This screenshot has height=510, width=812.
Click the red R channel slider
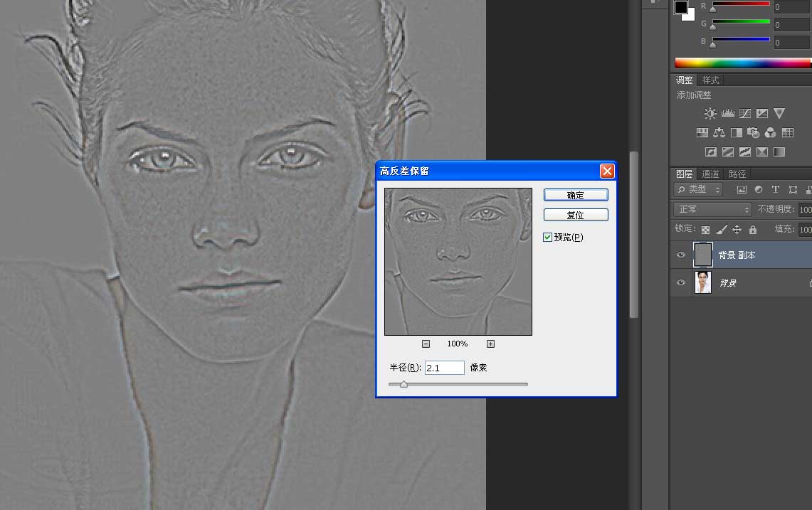coord(741,4)
